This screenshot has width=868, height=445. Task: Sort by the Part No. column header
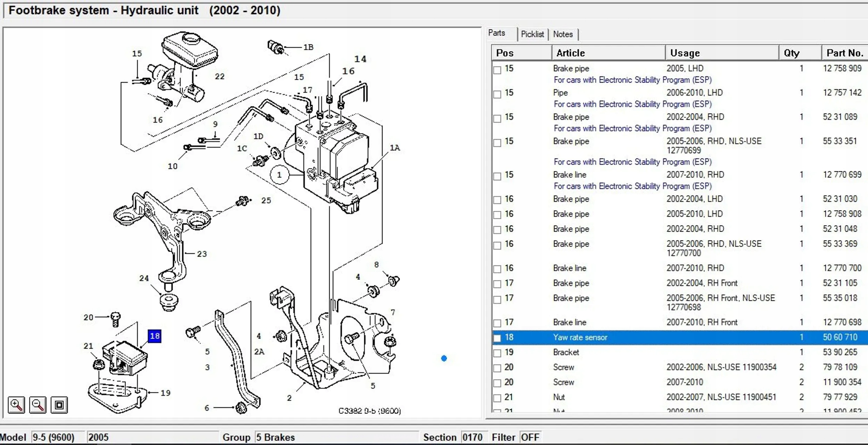click(x=845, y=53)
